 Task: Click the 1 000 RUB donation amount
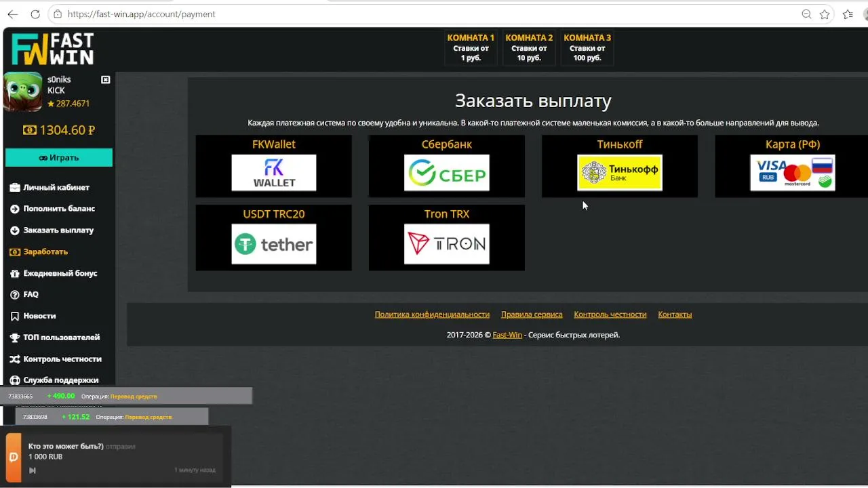pos(45,457)
